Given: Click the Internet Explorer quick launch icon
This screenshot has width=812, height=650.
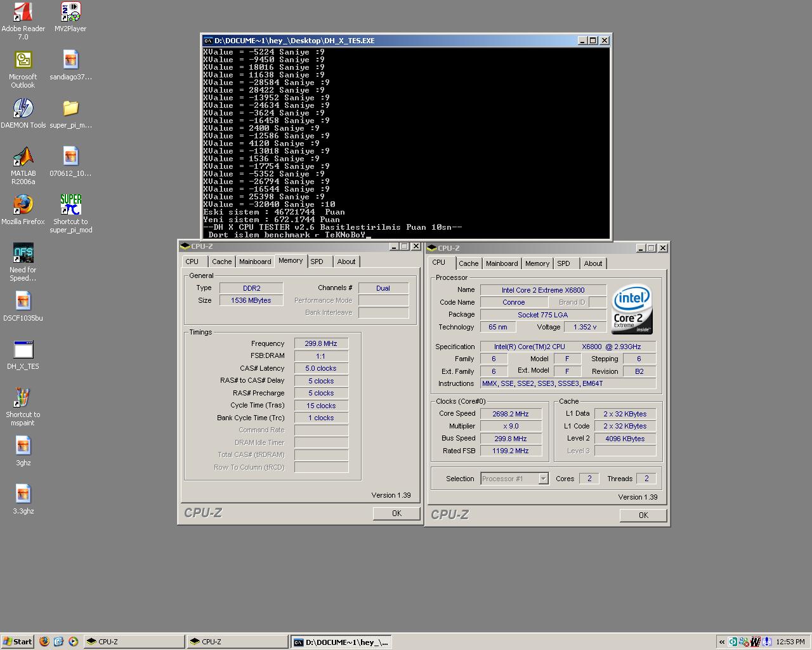Looking at the screenshot, I should coord(58,642).
